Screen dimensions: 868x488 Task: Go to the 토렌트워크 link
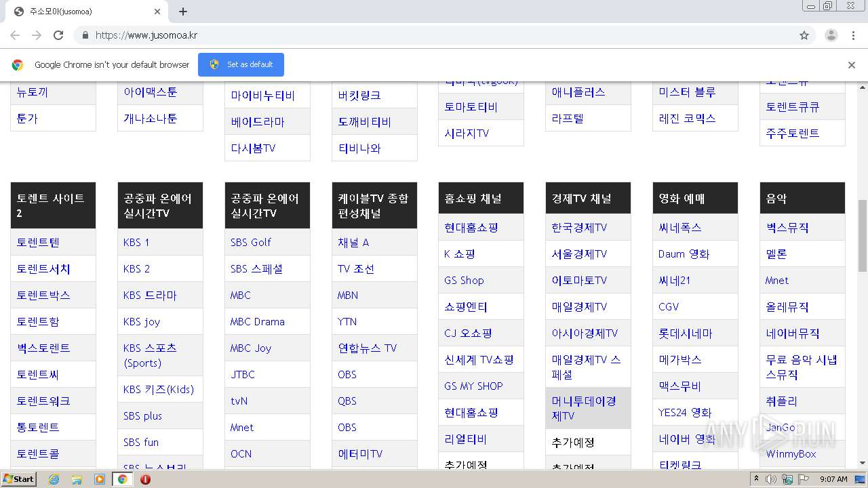click(x=43, y=401)
